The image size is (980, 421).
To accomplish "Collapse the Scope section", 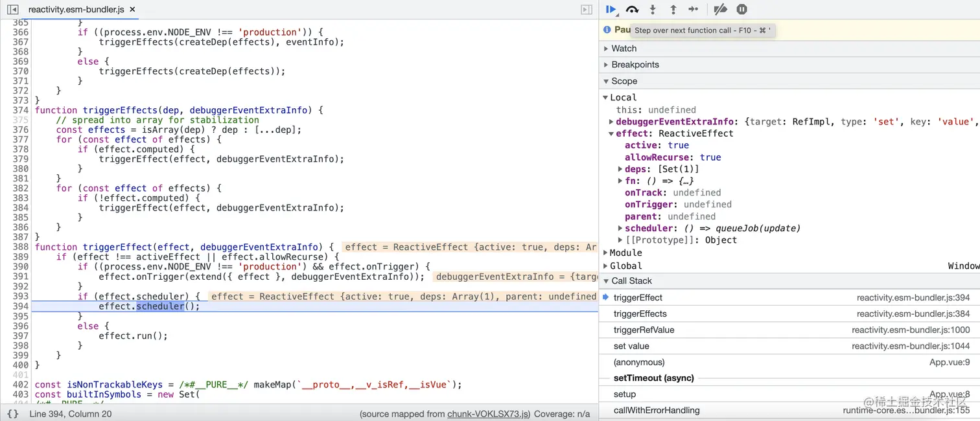I will point(789,81).
